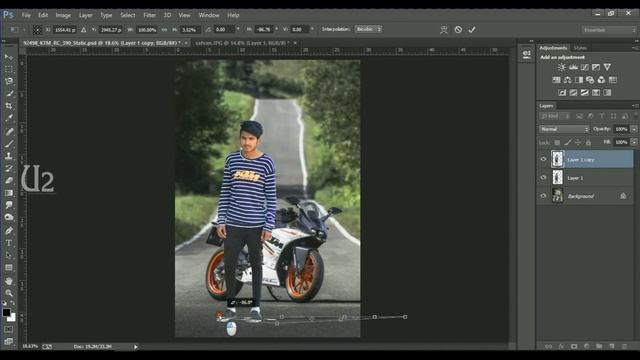Select the Rectangle shape tool
The height and width of the screenshot is (360, 640).
[x=9, y=268]
